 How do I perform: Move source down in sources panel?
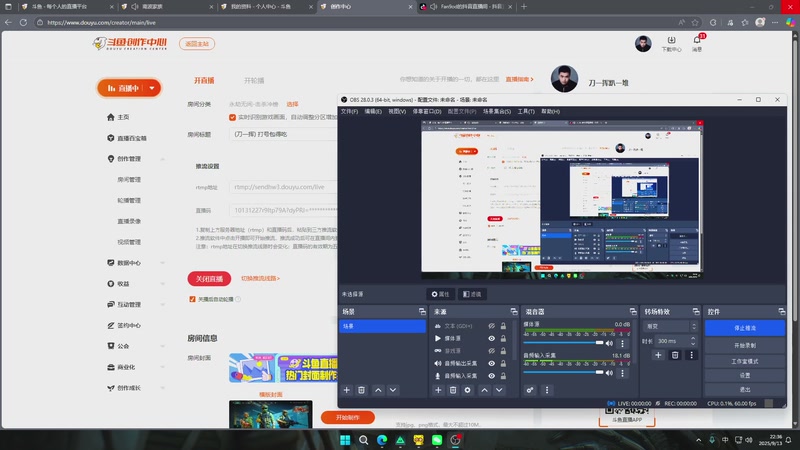pos(499,390)
